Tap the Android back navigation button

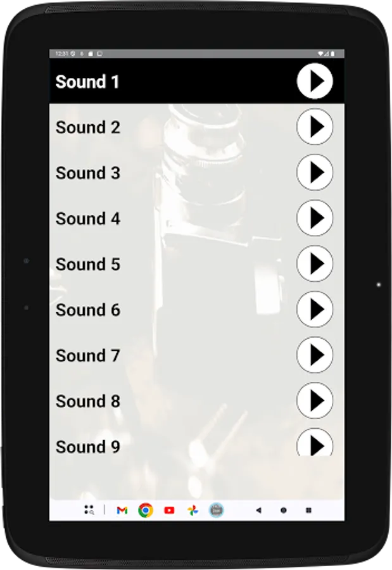pyautogui.click(x=258, y=510)
